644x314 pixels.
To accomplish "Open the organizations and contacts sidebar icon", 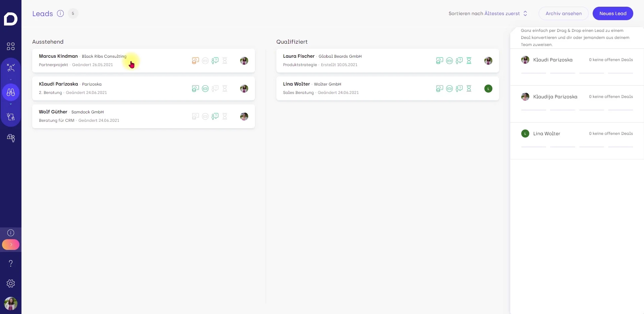I will 11,138.
